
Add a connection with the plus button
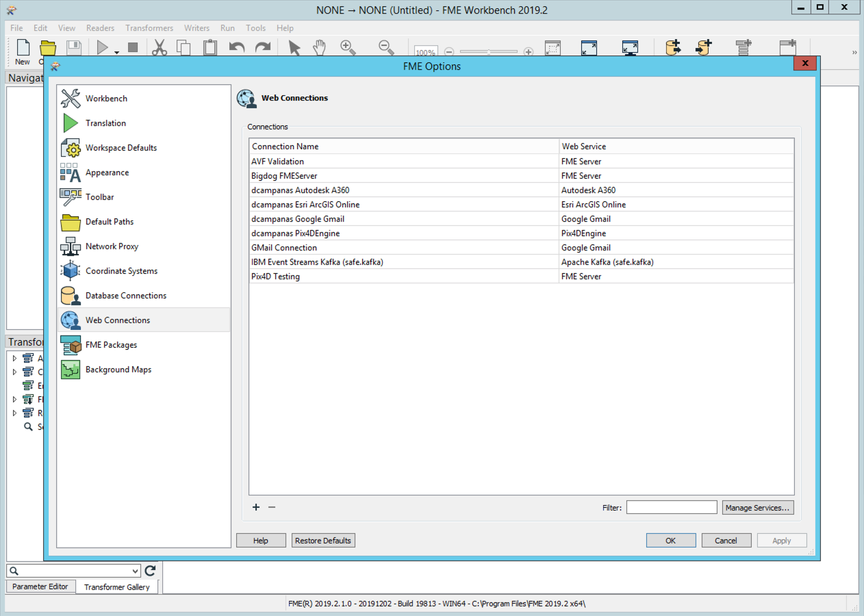tap(256, 507)
